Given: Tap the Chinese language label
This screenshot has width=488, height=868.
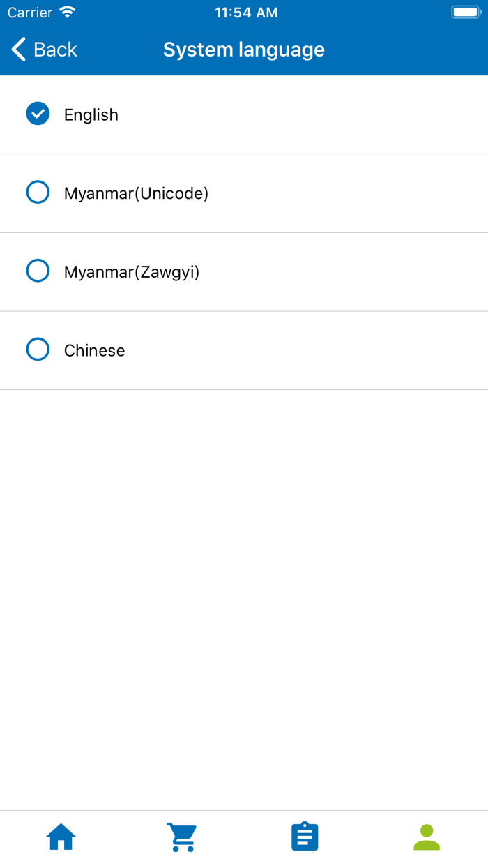Looking at the screenshot, I should [94, 350].
